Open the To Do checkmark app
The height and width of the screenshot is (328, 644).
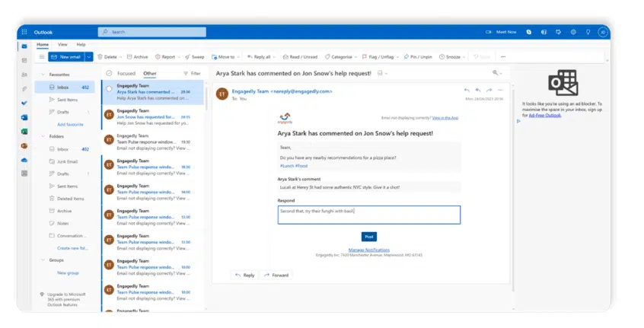pyautogui.click(x=24, y=103)
